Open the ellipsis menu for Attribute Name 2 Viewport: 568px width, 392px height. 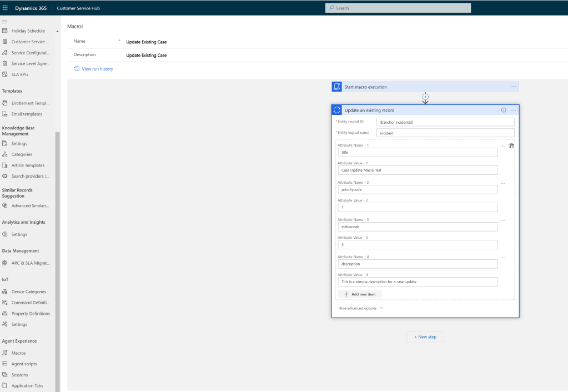503,183
